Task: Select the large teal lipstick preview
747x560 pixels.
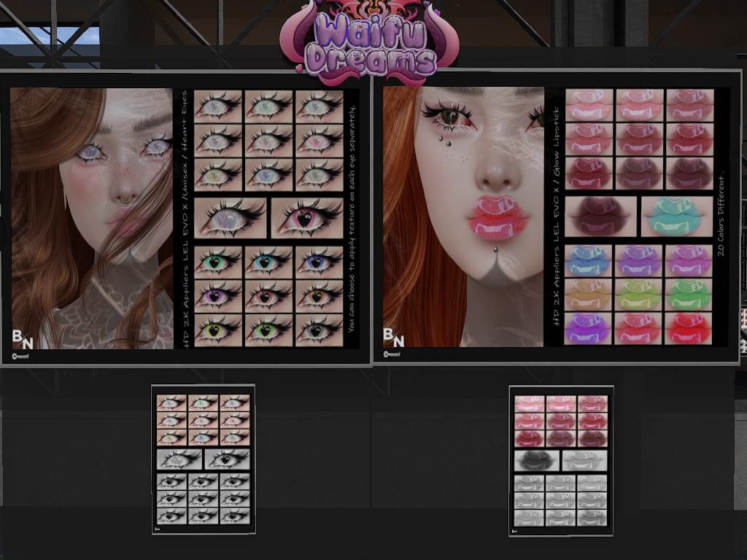Action: pyautogui.click(x=677, y=216)
